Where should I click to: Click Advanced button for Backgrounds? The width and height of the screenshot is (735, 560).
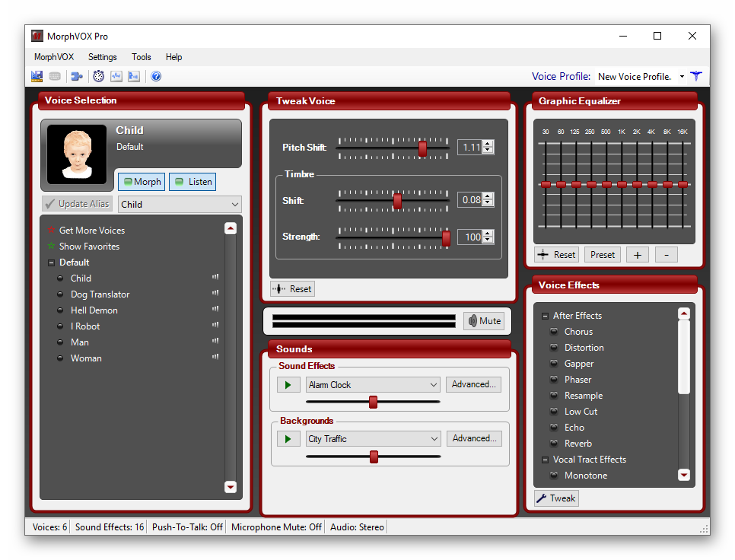coord(473,438)
